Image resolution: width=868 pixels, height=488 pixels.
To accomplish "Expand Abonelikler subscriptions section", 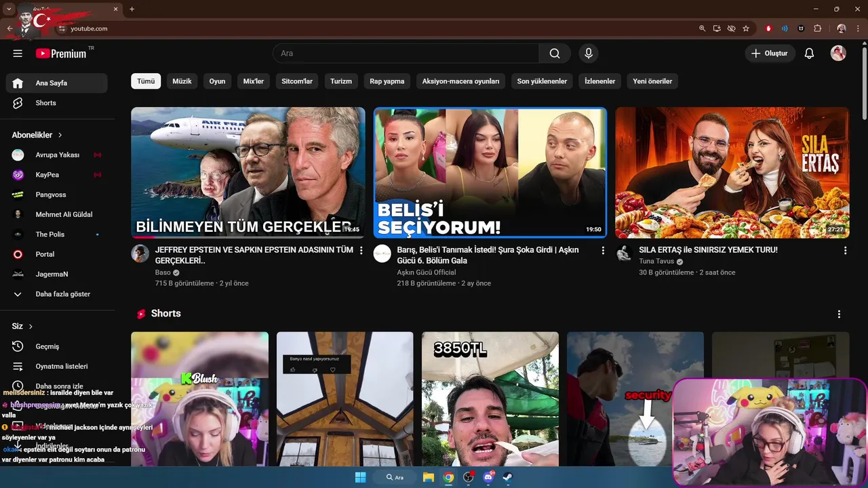I will coord(37,135).
